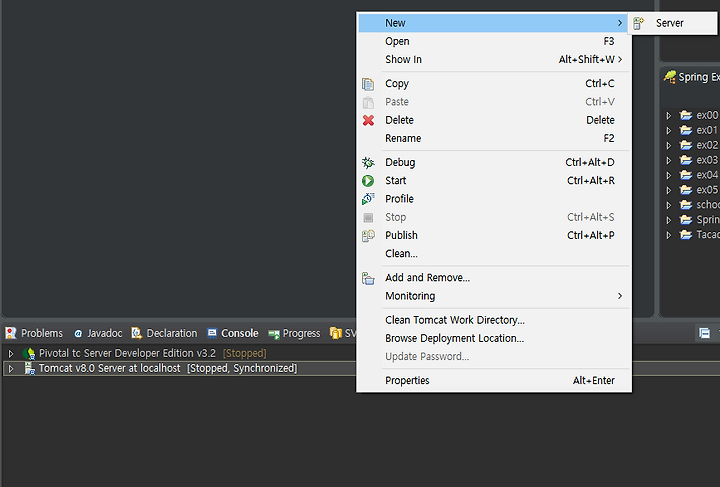Image resolution: width=720 pixels, height=487 pixels.
Task: Select Delete from the context menu
Action: click(494, 120)
